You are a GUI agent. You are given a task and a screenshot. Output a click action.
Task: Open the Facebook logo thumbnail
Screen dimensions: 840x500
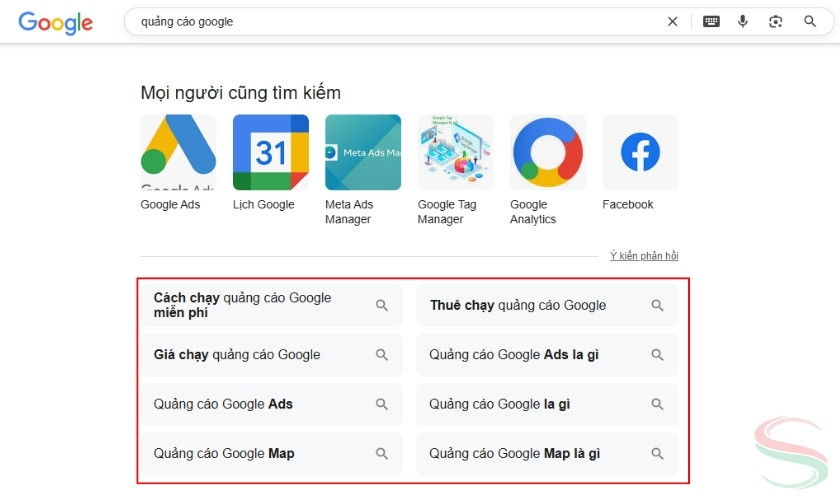click(x=640, y=152)
